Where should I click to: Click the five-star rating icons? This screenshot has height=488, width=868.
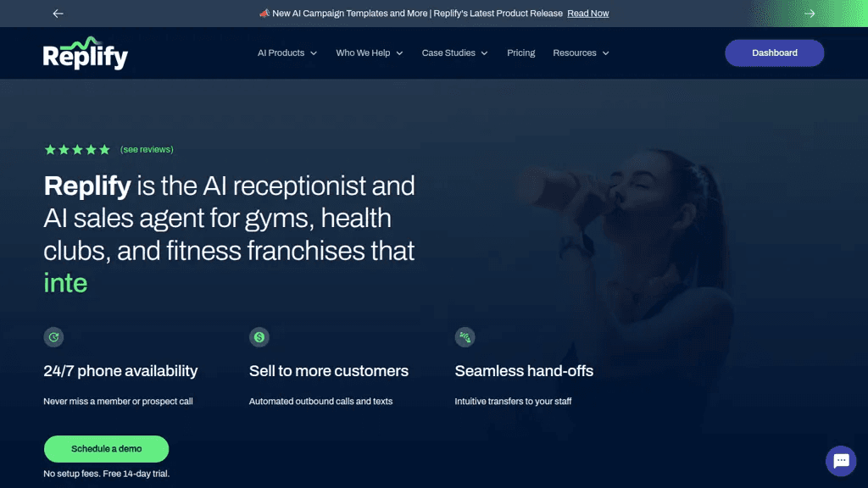click(x=77, y=149)
